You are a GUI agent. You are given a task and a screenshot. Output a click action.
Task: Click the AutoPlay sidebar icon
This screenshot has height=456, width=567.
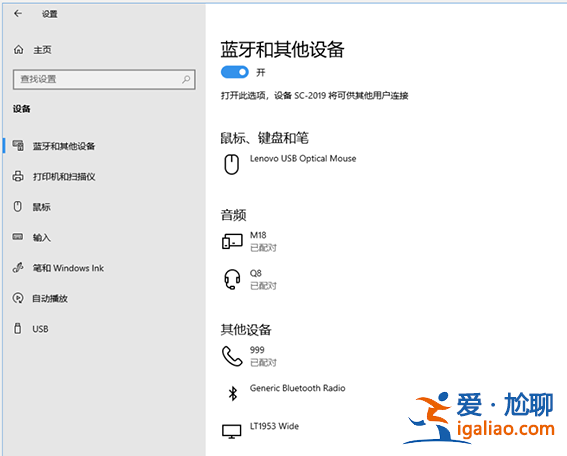click(18, 298)
